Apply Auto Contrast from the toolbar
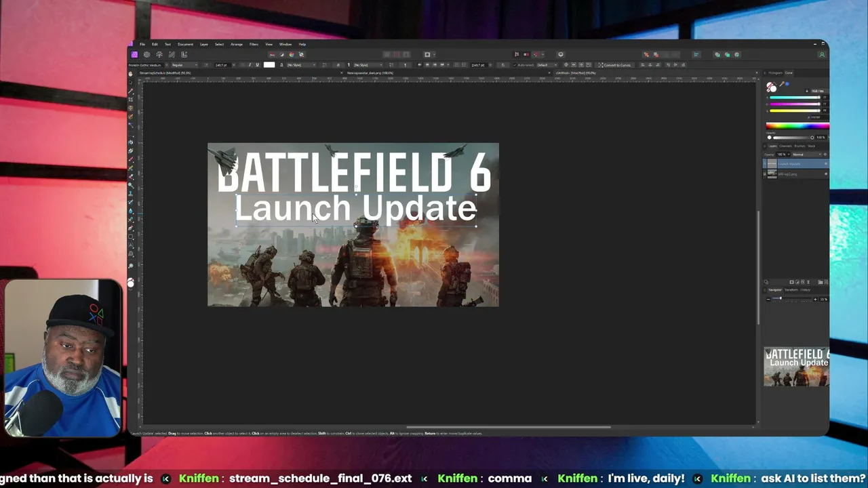 pos(282,54)
